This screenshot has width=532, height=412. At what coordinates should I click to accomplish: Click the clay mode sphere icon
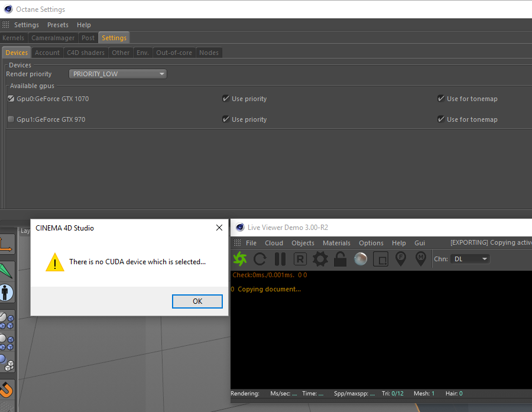click(x=361, y=259)
